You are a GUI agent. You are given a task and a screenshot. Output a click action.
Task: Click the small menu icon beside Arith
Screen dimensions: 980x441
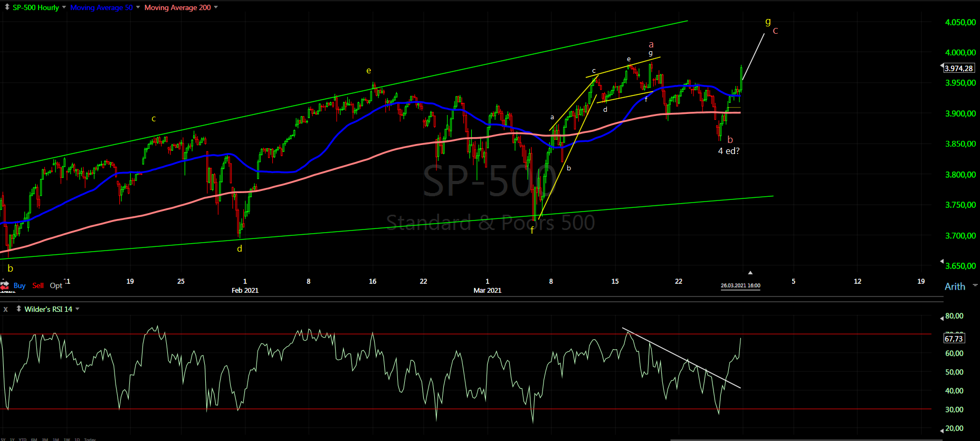[x=975, y=285]
